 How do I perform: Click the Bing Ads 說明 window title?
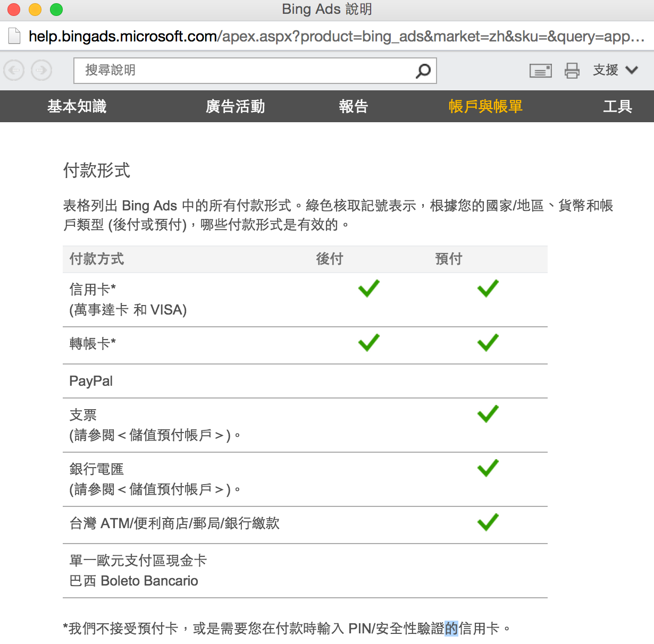click(327, 9)
